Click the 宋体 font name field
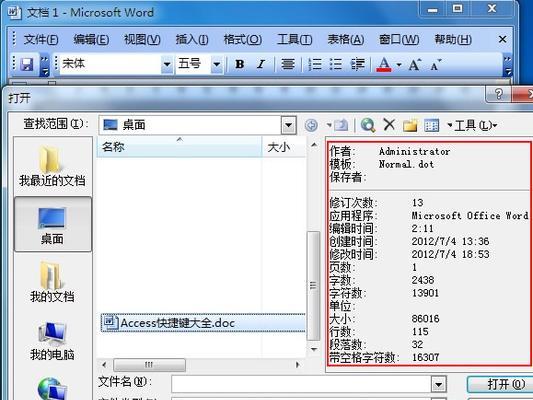Viewport: 533px width, 400px height. click(111, 64)
